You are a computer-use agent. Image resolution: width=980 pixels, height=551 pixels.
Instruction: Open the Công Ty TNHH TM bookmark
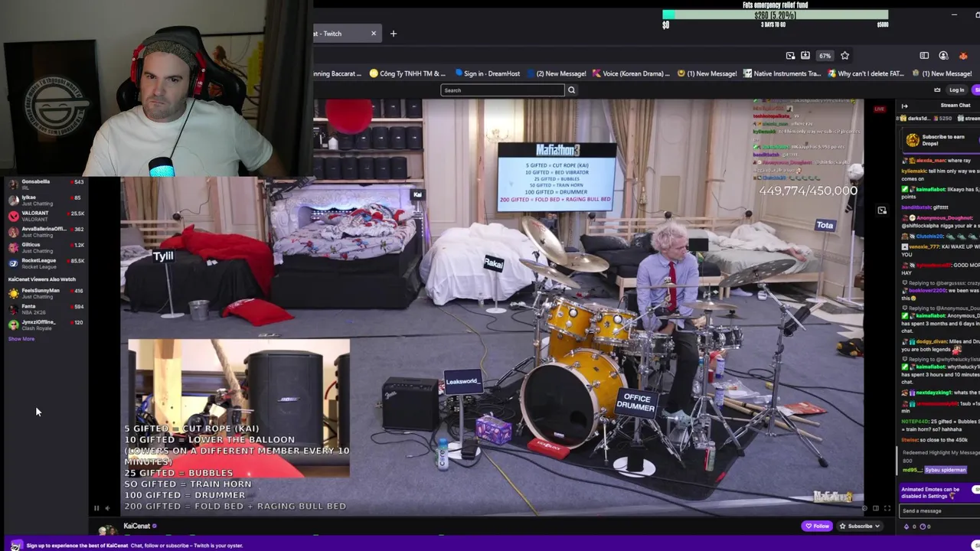(x=407, y=73)
